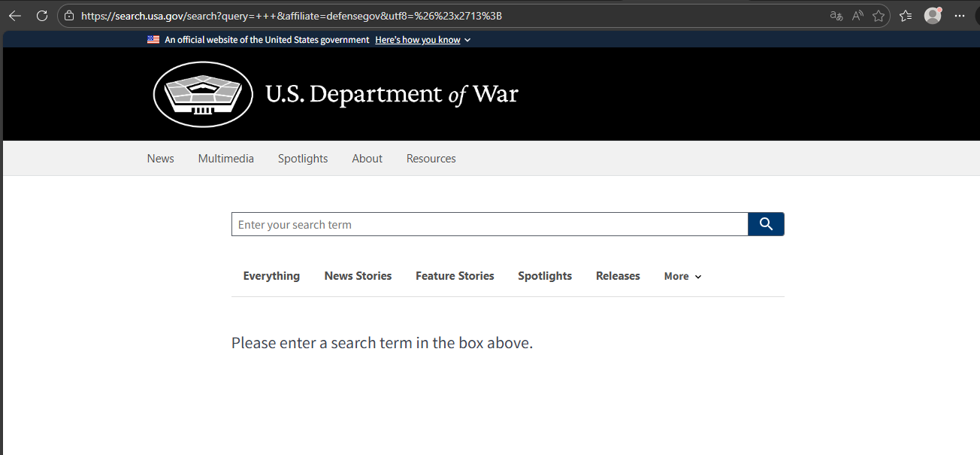Open the Resources navigation menu
Screen dimensions: 980x455
(x=431, y=159)
